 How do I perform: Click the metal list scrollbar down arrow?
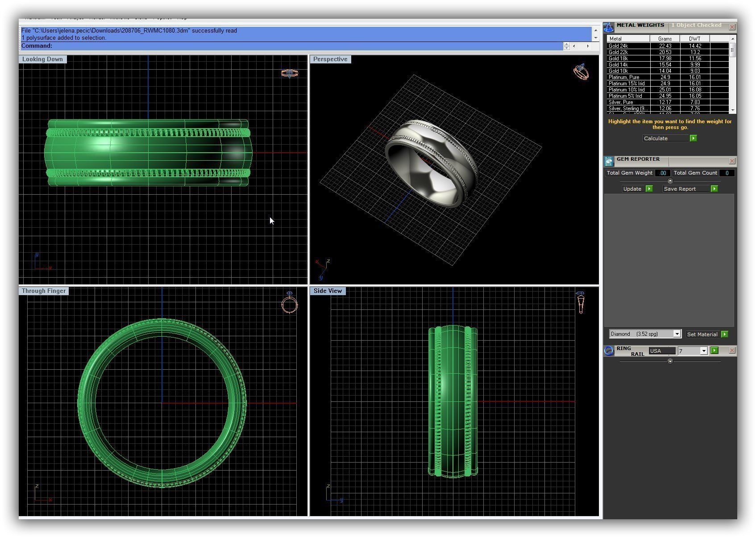pyautogui.click(x=732, y=110)
